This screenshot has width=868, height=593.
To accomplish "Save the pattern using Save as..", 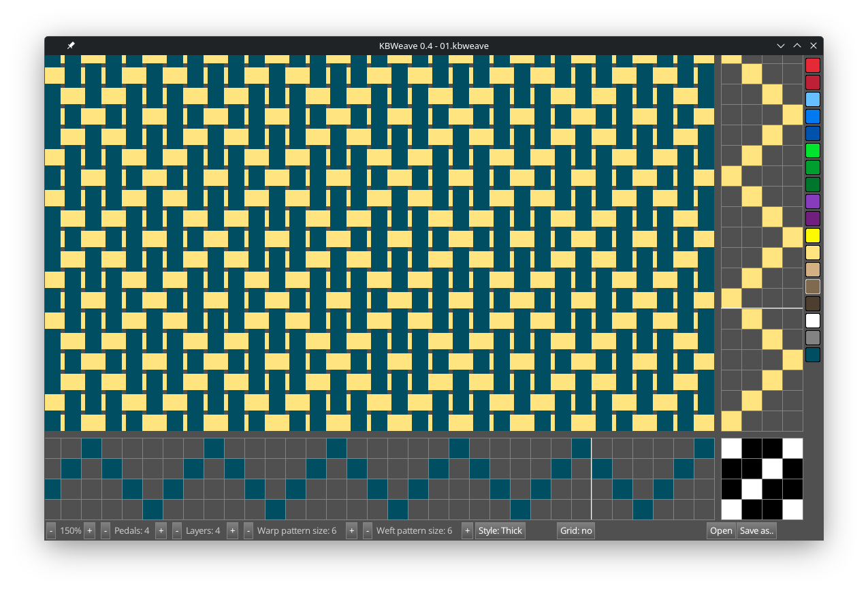I will tap(756, 530).
